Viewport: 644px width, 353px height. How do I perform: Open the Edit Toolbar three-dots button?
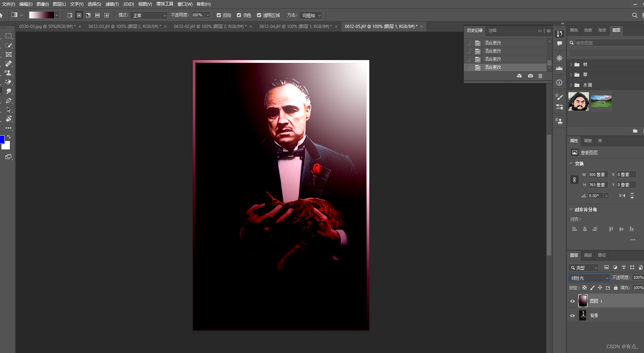pyautogui.click(x=8, y=128)
